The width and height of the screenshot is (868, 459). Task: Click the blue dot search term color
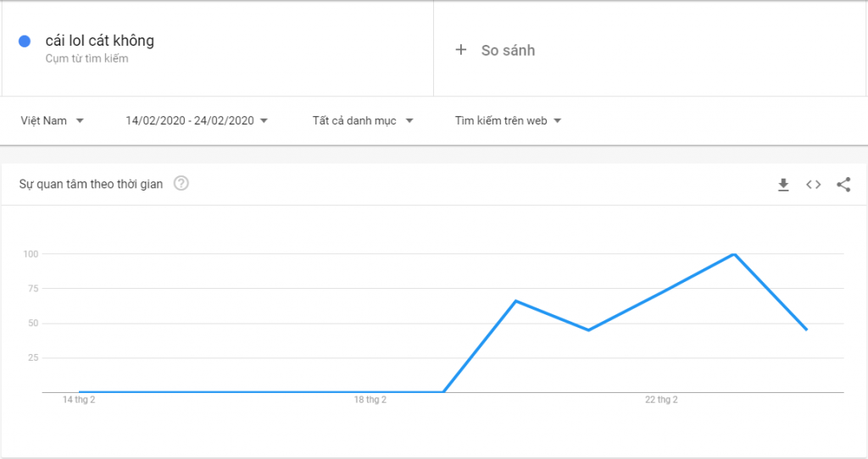pos(25,41)
